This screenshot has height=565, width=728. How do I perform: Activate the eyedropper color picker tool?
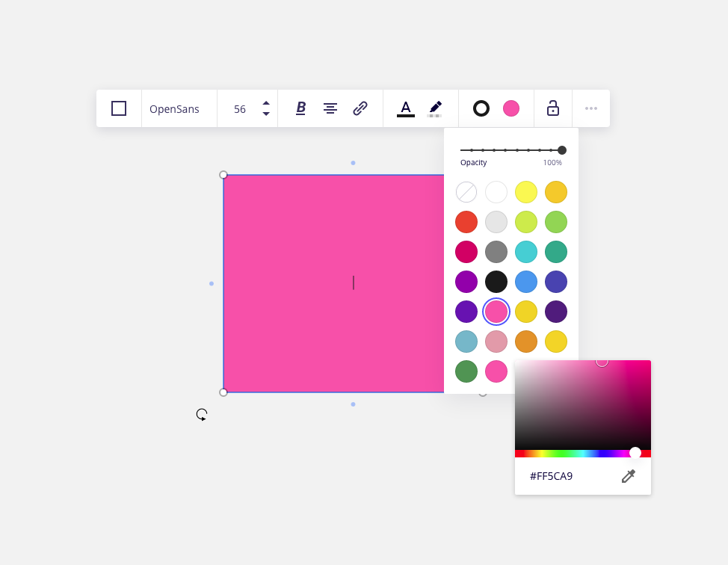tap(628, 476)
